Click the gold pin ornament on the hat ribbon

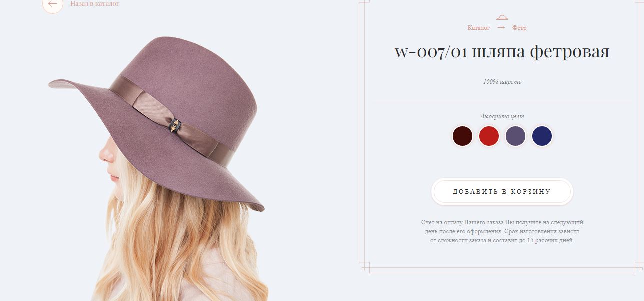pyautogui.click(x=174, y=126)
